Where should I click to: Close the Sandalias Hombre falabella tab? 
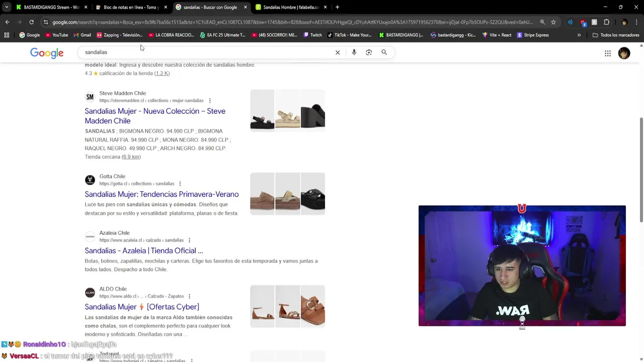(325, 7)
